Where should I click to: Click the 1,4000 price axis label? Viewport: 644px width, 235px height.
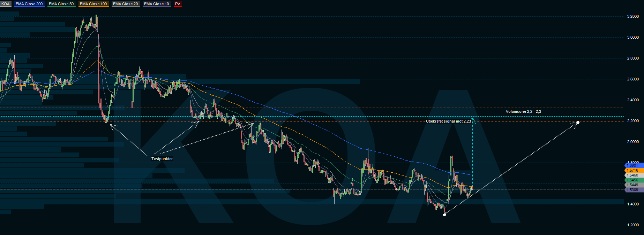point(633,204)
